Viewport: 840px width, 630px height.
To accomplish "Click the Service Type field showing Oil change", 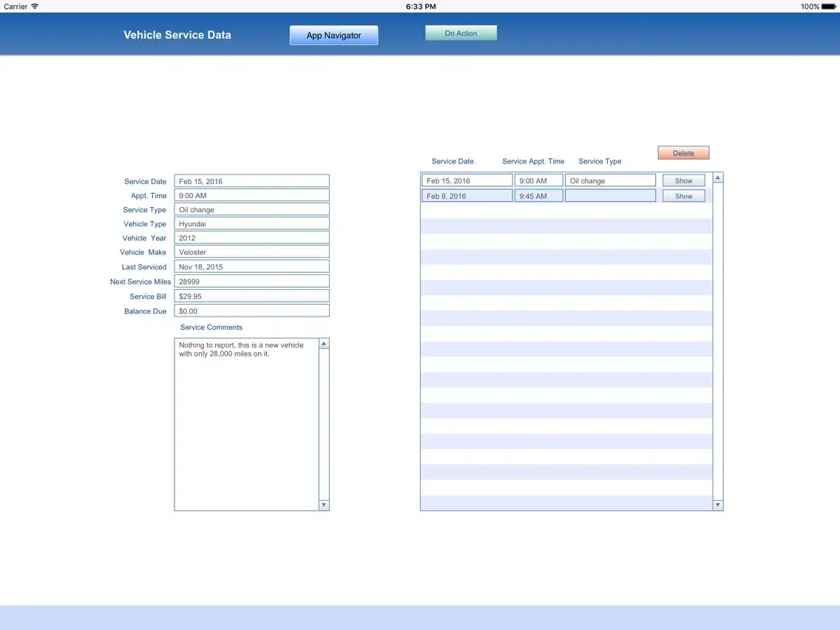I will 251,210.
